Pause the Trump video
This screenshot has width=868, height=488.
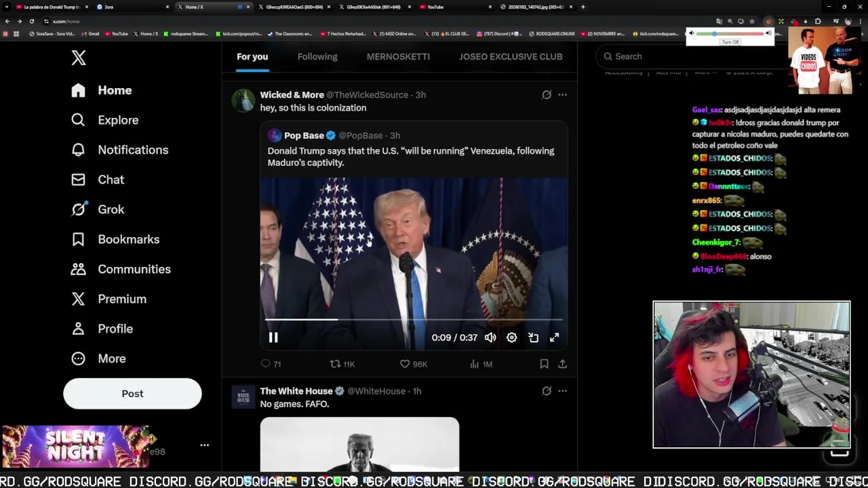pos(273,338)
